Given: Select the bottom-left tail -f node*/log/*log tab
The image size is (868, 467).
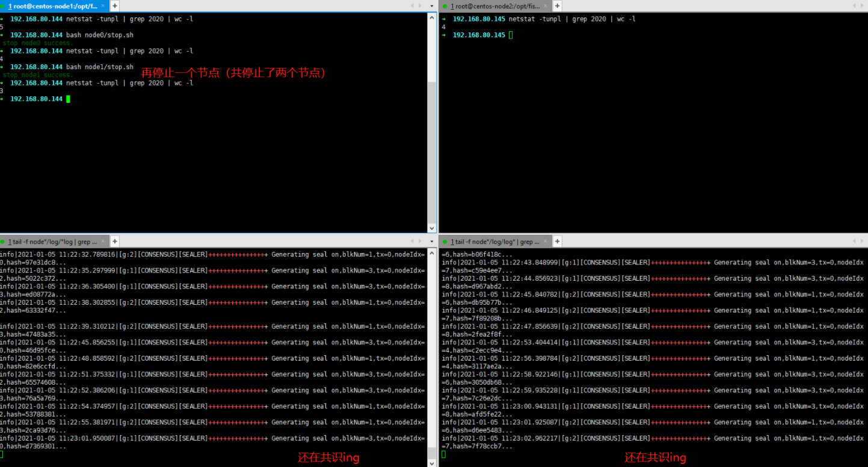Looking at the screenshot, I should click(x=53, y=241).
